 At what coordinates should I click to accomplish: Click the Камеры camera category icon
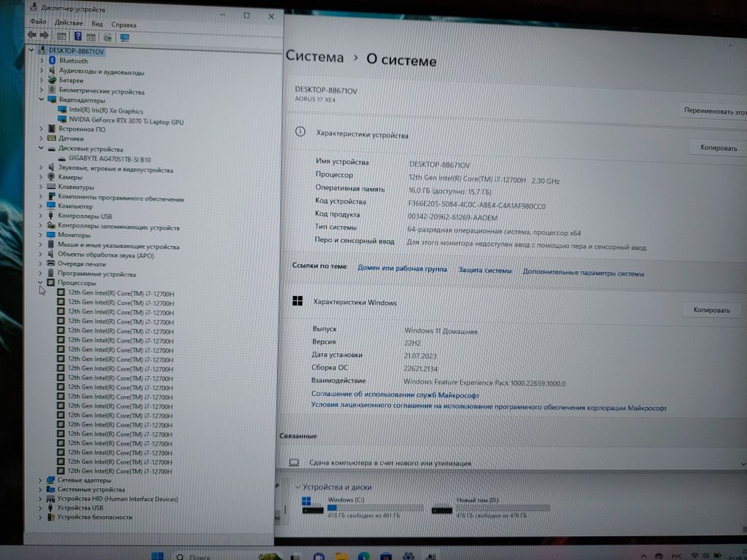52,176
